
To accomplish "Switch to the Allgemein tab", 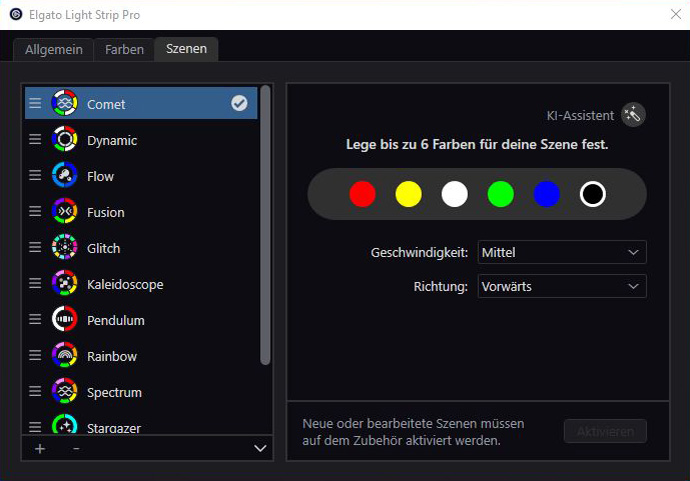I will (53, 49).
